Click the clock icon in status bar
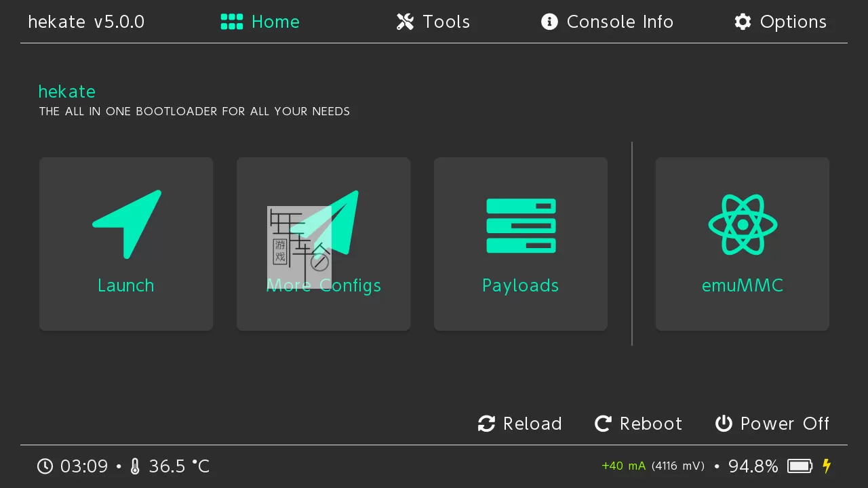Image resolution: width=868 pixels, height=488 pixels. pos(45,466)
